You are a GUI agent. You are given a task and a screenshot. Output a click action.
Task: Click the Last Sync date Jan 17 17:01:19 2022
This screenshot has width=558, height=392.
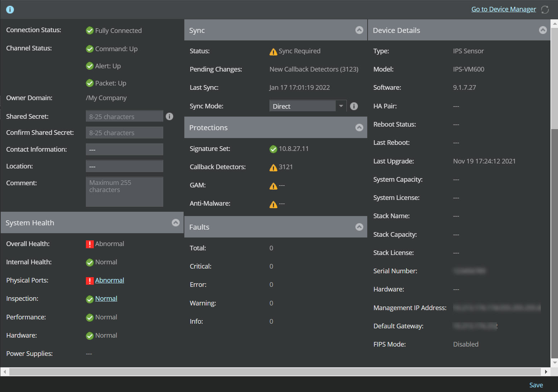(x=300, y=87)
